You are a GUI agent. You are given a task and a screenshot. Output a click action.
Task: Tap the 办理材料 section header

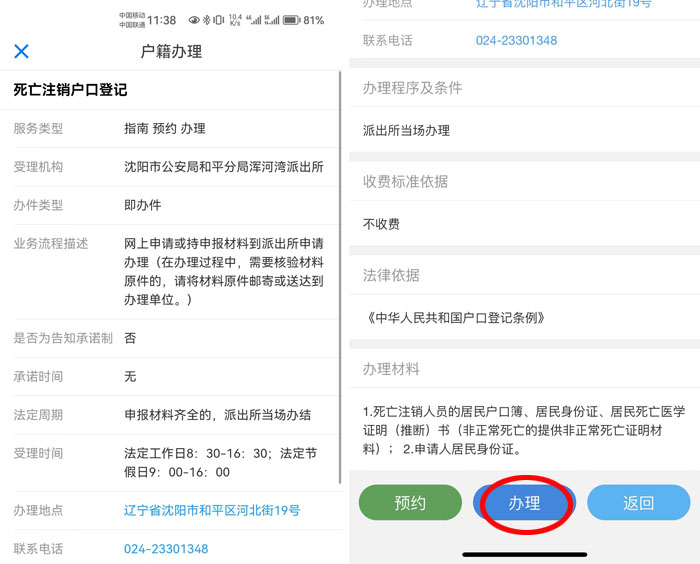coord(391,369)
